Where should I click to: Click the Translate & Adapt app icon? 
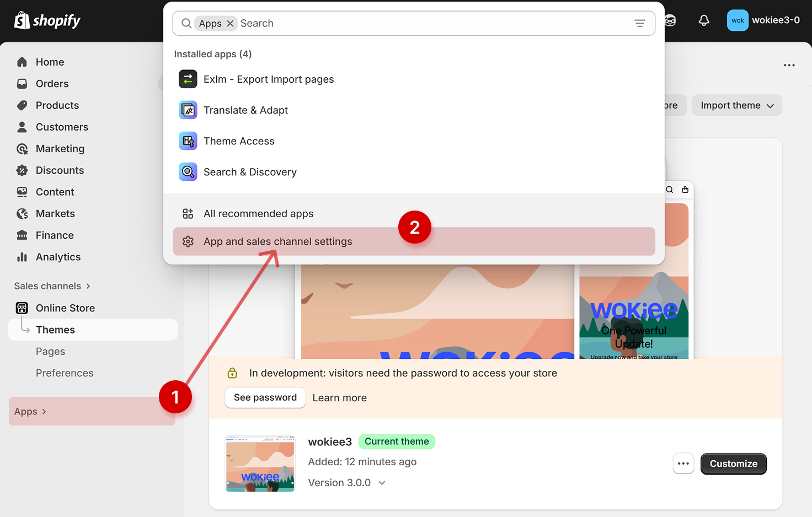pyautogui.click(x=188, y=110)
